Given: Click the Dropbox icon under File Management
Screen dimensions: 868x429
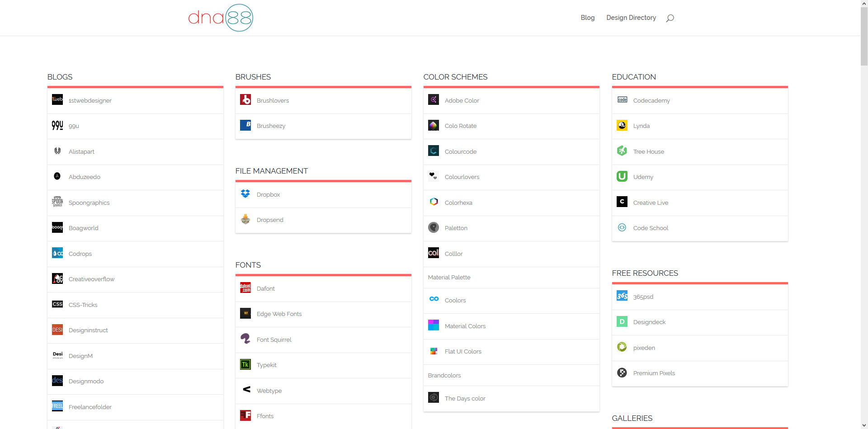Looking at the screenshot, I should coord(245,193).
